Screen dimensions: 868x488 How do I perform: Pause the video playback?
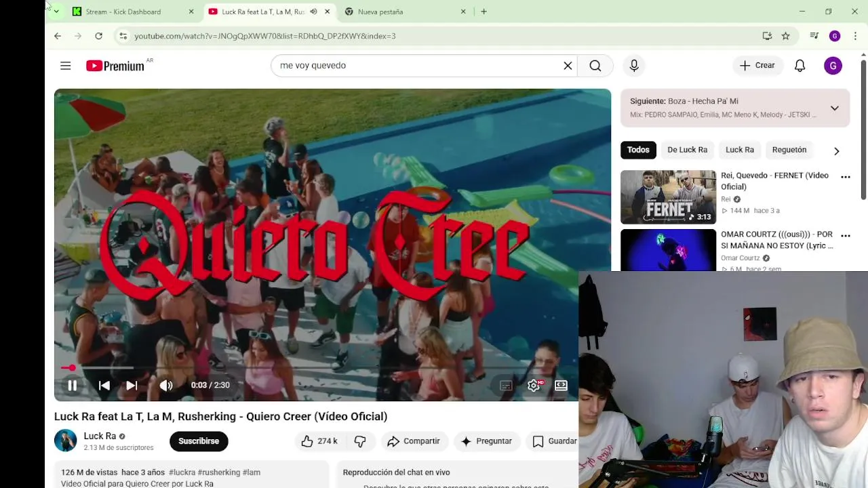point(72,385)
